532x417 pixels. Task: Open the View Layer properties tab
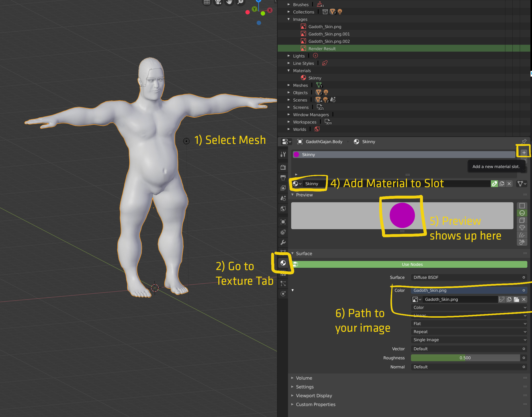(283, 188)
